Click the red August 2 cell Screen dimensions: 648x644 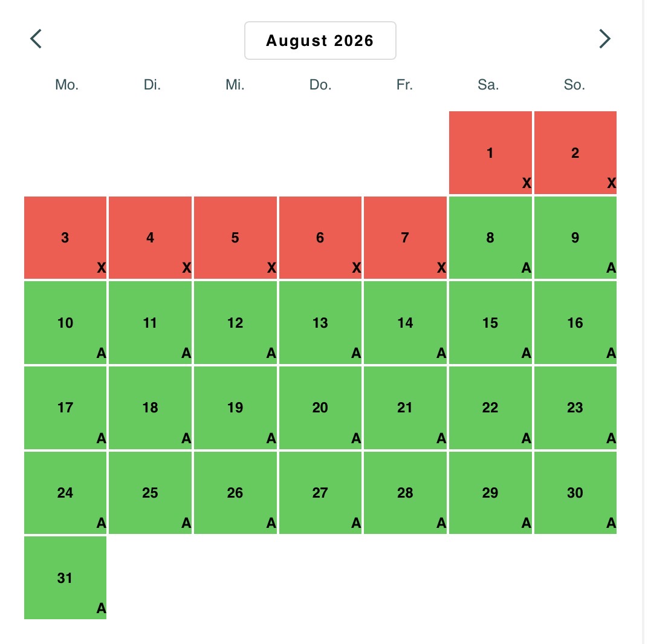pos(575,153)
